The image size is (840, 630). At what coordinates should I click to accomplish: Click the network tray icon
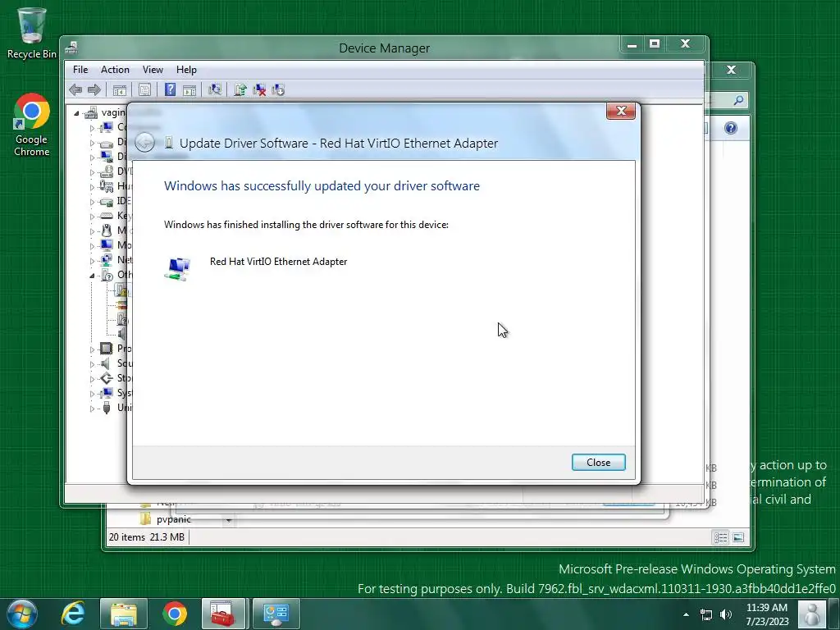[x=706, y=614]
